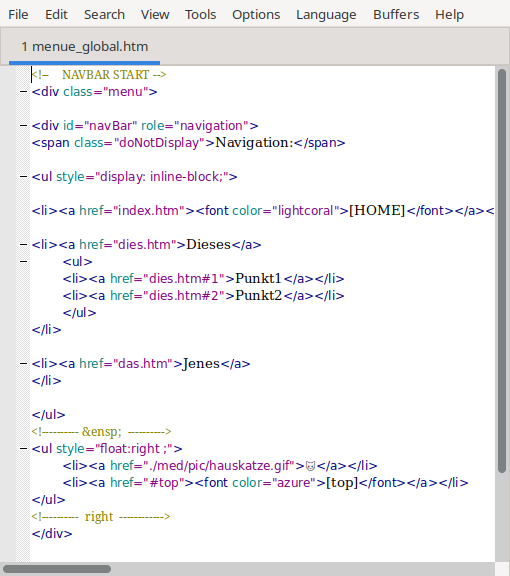510x576 pixels.
Task: Open the View menu
Action: [155, 15]
